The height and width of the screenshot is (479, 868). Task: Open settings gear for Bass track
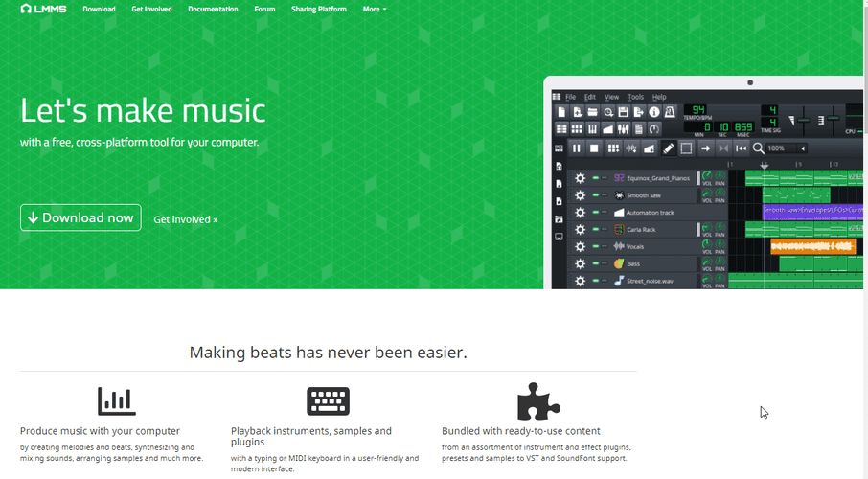(x=580, y=263)
